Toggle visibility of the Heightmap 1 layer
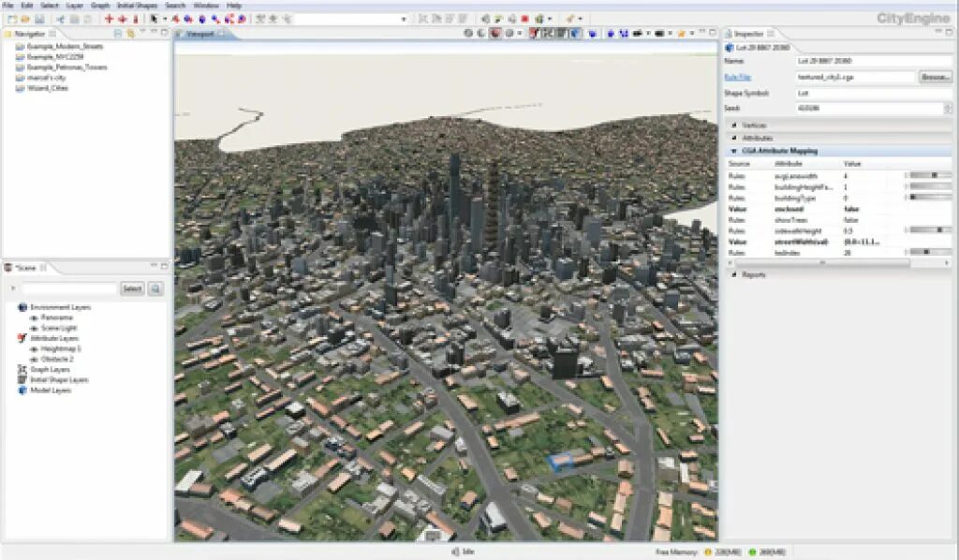Screen dimensions: 959x560 point(34,349)
